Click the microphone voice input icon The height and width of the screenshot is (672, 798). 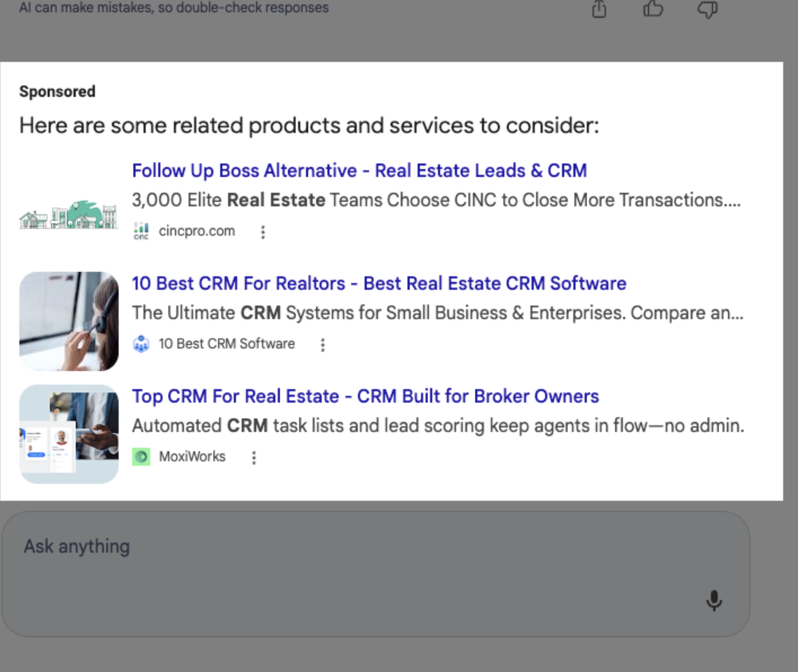[x=714, y=600]
